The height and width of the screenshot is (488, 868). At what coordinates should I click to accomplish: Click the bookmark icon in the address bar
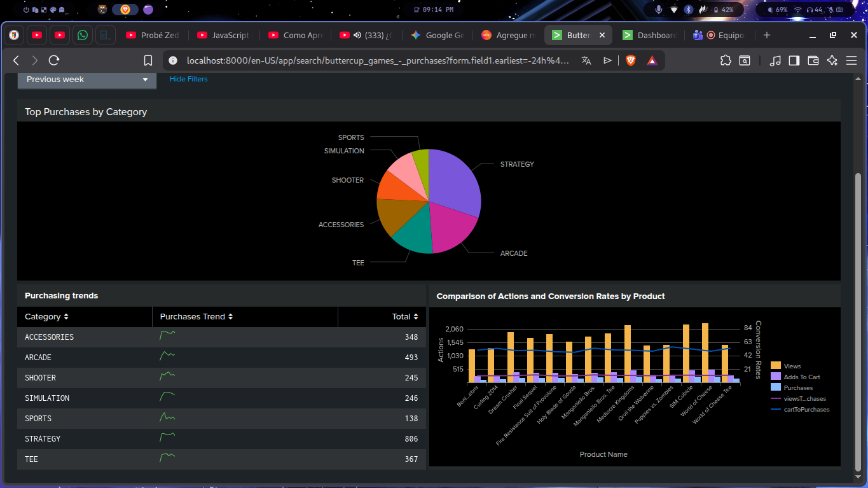point(148,60)
